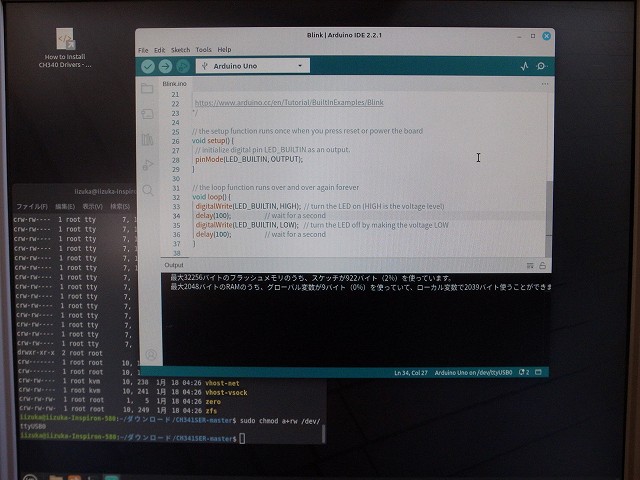Image resolution: width=640 pixels, height=480 pixels.
Task: Open the Edit menu
Action: tap(160, 50)
